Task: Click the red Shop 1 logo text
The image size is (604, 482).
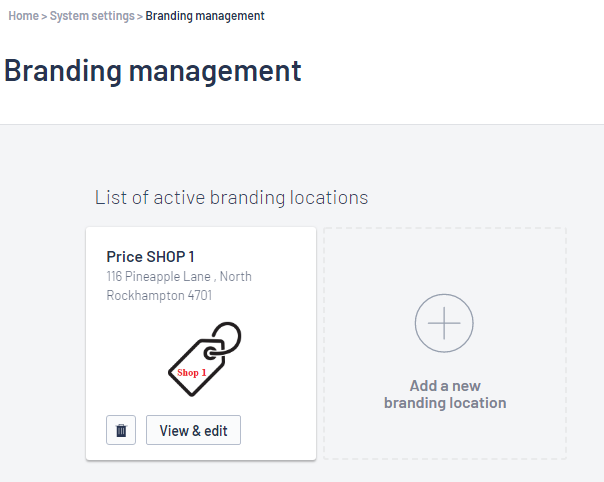Action: click(x=192, y=373)
